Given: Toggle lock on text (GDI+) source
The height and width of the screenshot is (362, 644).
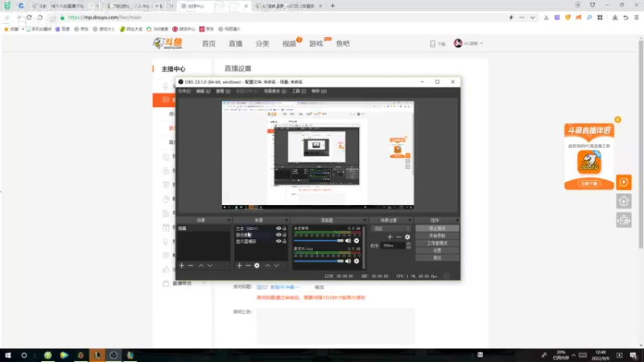Looking at the screenshot, I should point(284,228).
